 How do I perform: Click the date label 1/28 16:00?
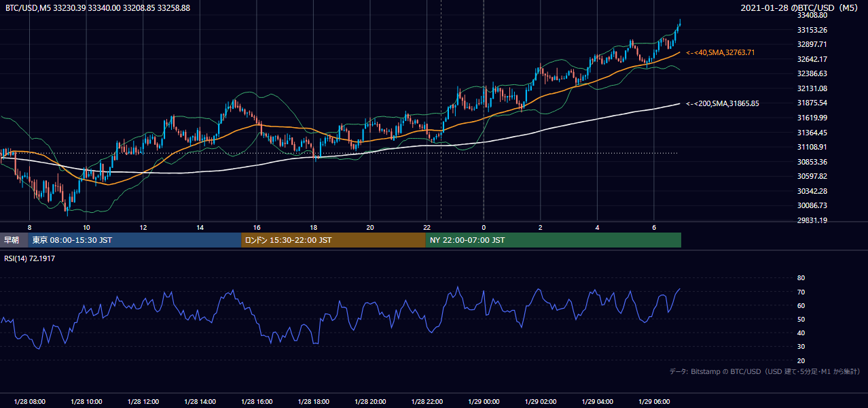click(x=257, y=402)
